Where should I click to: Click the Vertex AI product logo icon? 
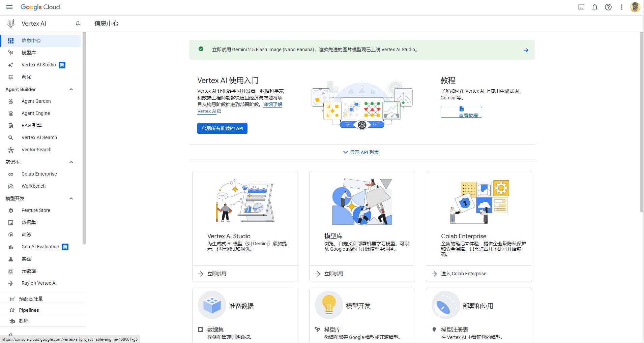click(11, 24)
